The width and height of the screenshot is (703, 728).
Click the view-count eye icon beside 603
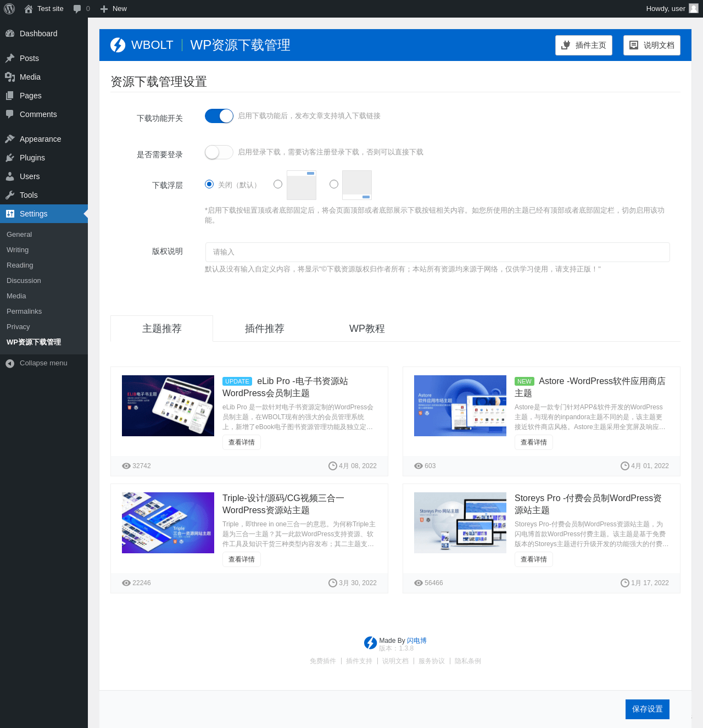pos(419,466)
